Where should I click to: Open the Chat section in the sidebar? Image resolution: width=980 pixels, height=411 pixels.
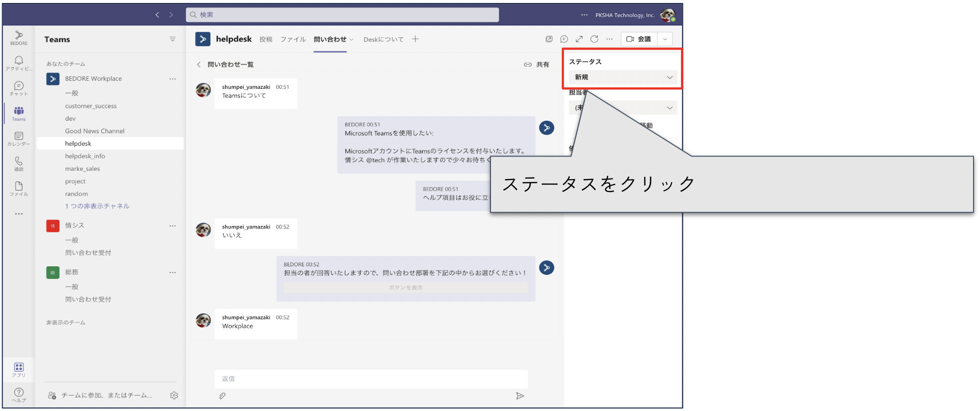19,88
